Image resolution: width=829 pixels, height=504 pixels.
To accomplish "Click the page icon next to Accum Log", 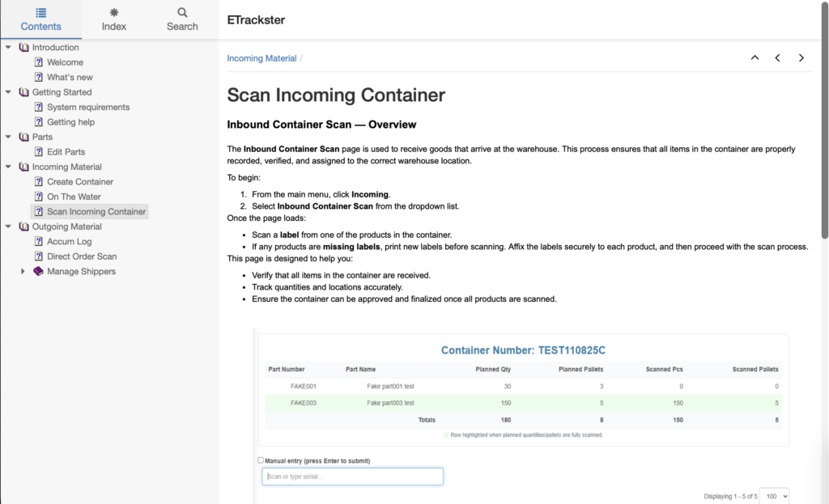I will click(38, 241).
